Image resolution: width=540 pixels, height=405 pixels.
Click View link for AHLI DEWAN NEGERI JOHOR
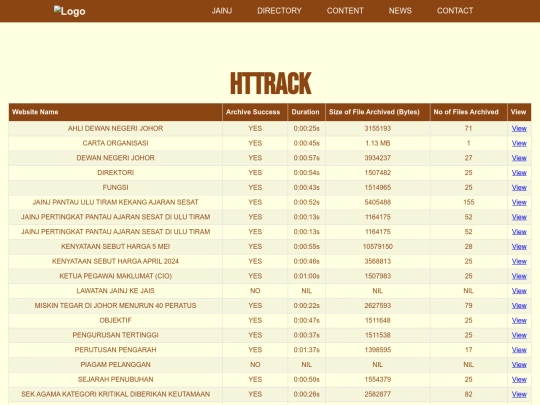(x=519, y=128)
